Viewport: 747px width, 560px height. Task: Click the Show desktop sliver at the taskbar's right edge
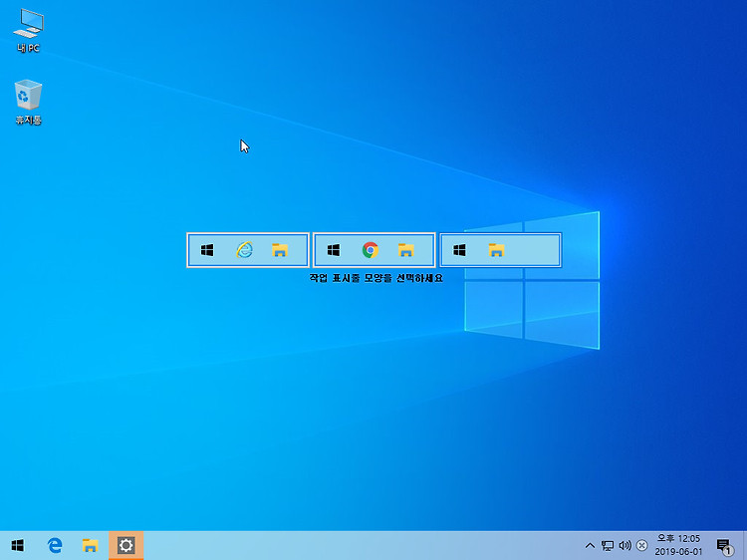tap(745, 545)
